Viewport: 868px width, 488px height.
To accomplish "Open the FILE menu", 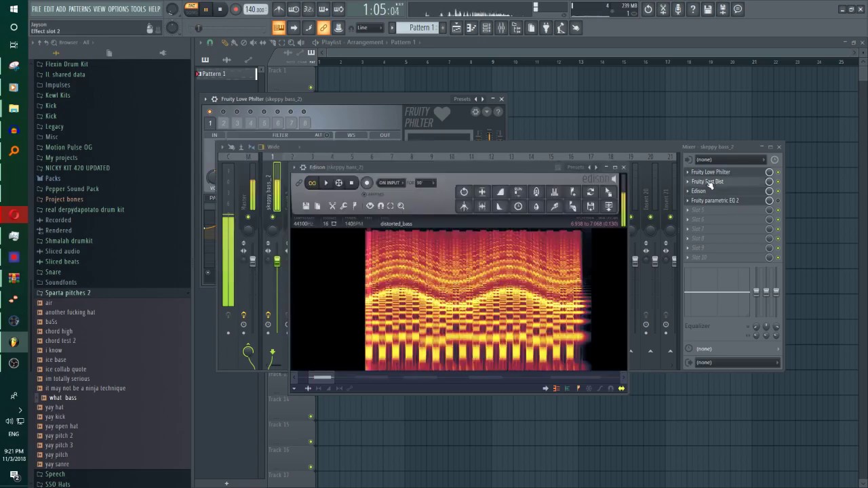I will pos(36,9).
